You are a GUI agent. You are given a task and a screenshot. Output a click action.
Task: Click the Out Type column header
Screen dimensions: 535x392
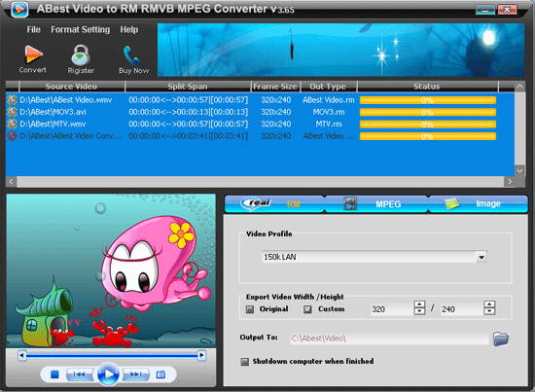pyautogui.click(x=328, y=87)
